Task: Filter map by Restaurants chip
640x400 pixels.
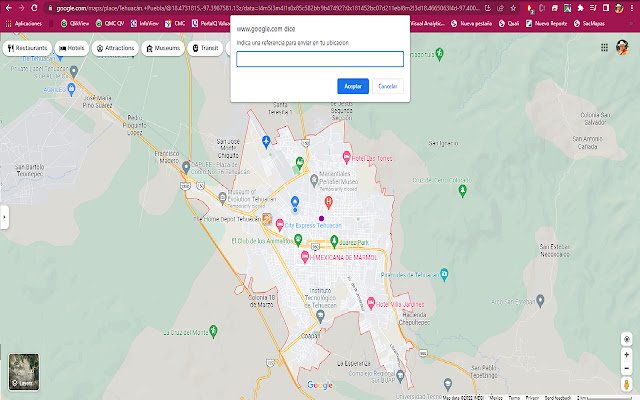Action: (27, 48)
